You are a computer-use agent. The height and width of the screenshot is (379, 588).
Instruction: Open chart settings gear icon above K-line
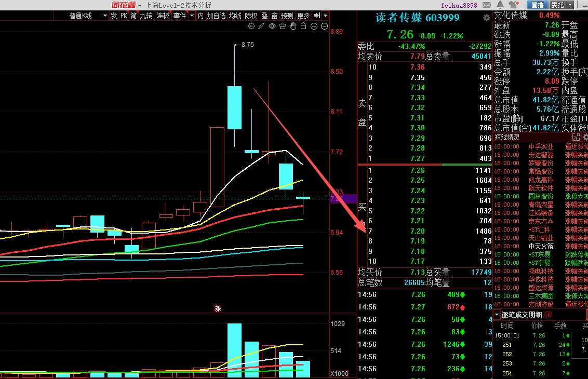coord(251,26)
